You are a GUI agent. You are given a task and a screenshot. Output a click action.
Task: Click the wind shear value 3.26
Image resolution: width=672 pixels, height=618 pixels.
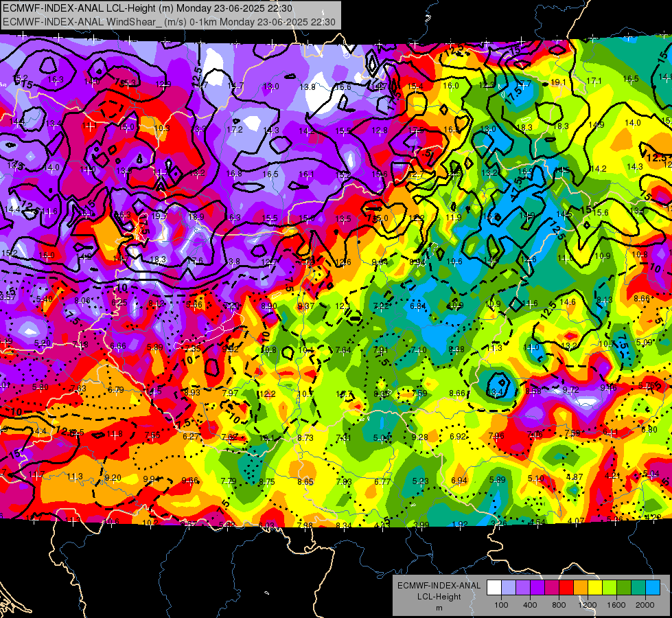[x=499, y=523]
